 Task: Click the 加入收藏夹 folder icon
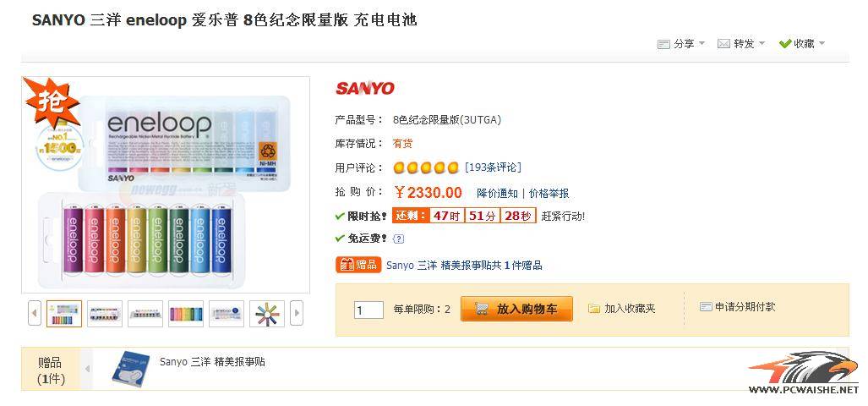pyautogui.click(x=594, y=309)
